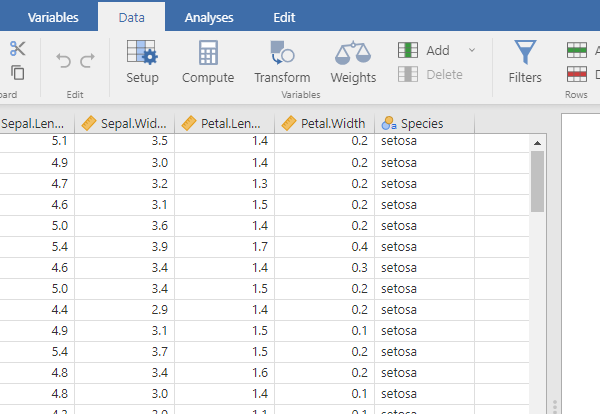
Task: Switch to the Analyses tab
Action: coord(209,18)
